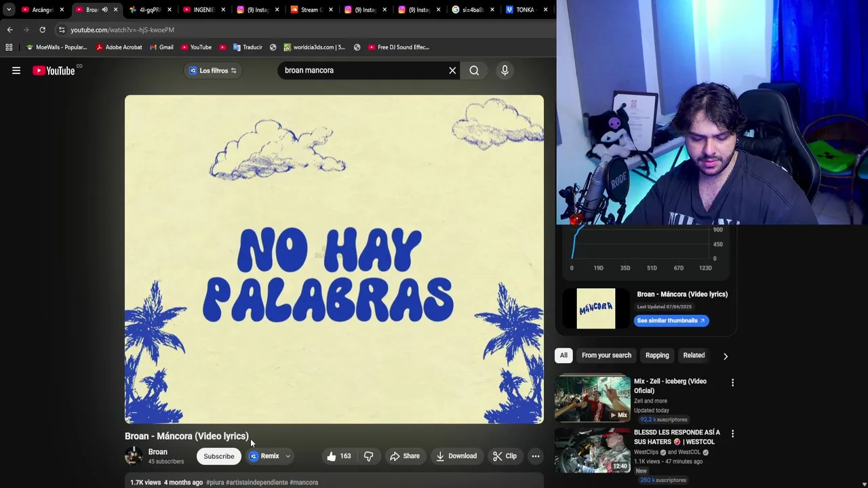Open the Los filtros filter options
The width and height of the screenshot is (868, 488).
[213, 70]
